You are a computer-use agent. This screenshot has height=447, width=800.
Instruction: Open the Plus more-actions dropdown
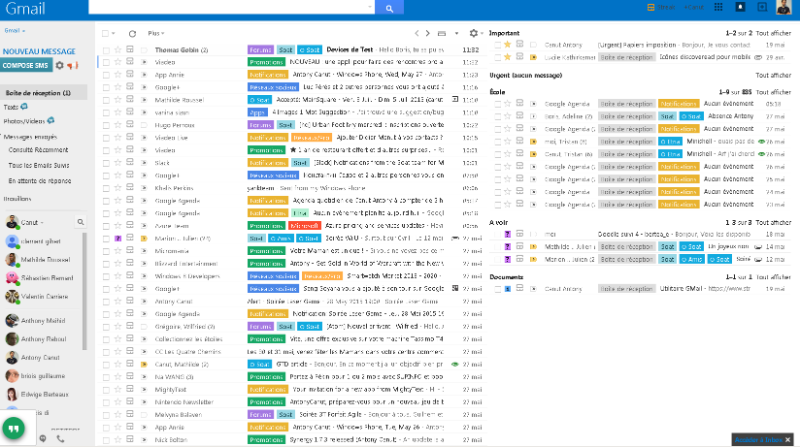[156, 33]
